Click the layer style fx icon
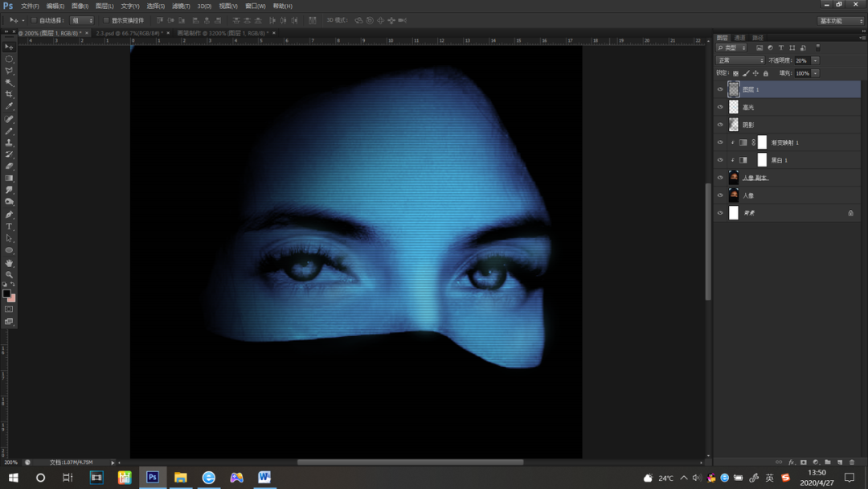Screen dimensions: 868x489 (x=791, y=462)
